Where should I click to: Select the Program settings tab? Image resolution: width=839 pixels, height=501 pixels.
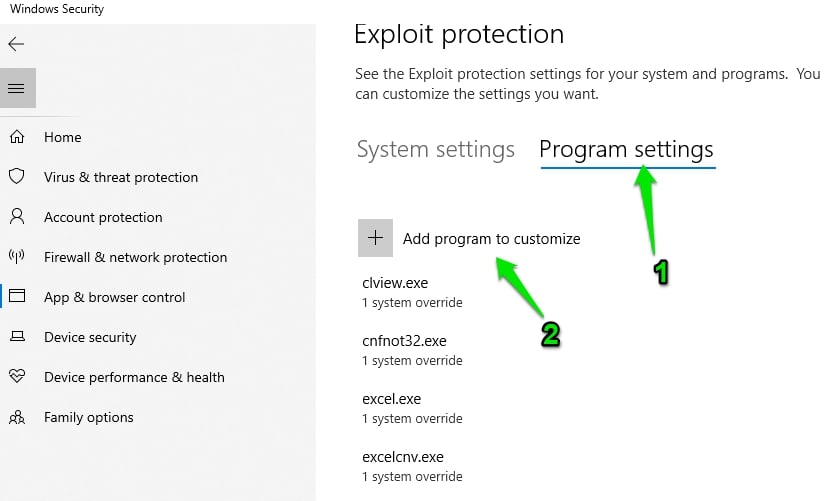click(627, 150)
